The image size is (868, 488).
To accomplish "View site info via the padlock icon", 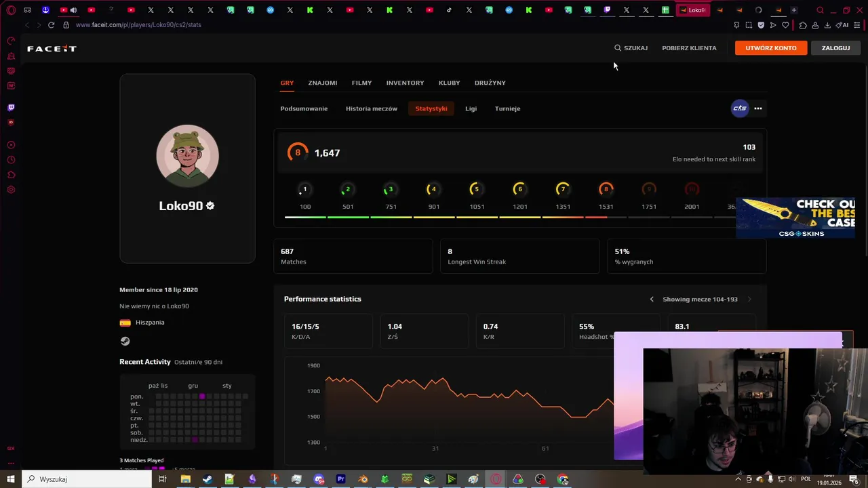I will click(x=66, y=25).
